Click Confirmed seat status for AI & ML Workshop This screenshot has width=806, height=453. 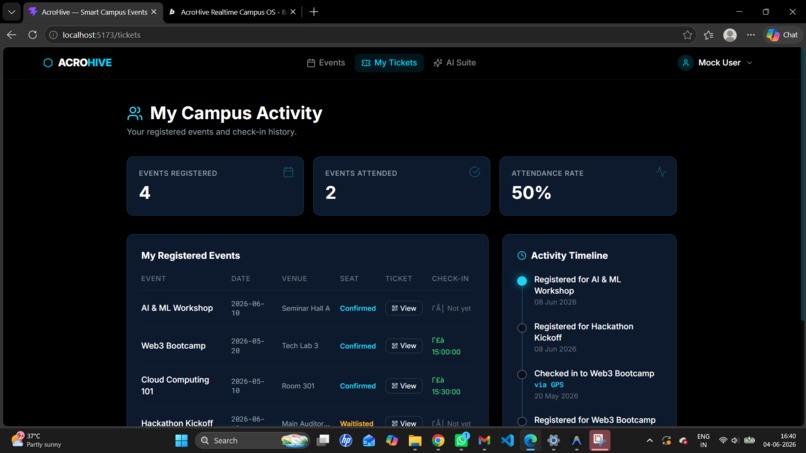point(358,309)
